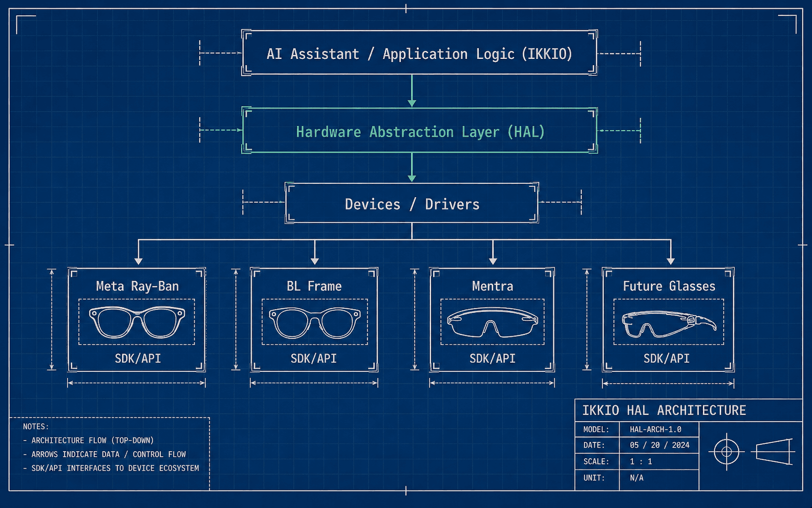This screenshot has width=812, height=508.
Task: Click SDK/API under Future Glasses
Action: click(667, 358)
